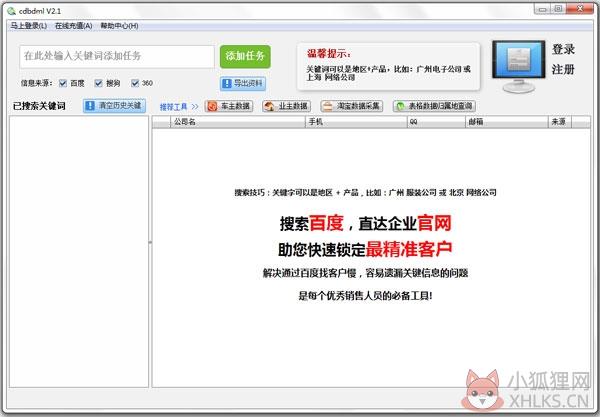Sort by the 手机 column header

tap(356, 122)
